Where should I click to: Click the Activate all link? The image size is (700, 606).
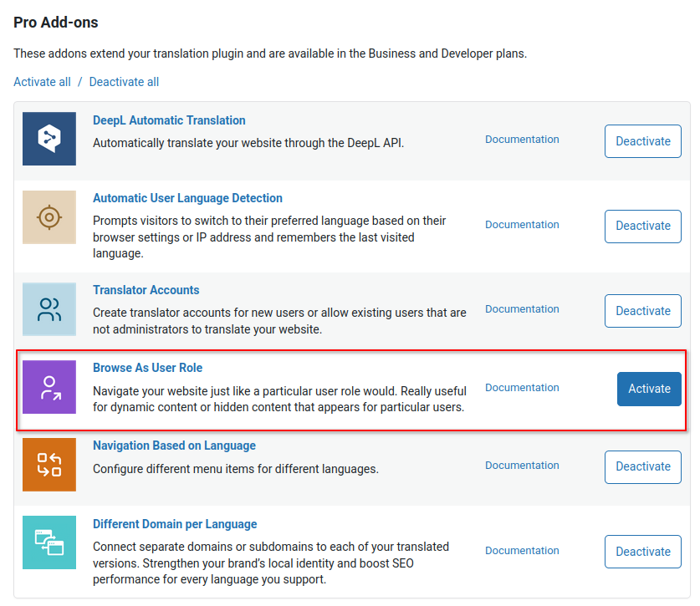tap(42, 82)
